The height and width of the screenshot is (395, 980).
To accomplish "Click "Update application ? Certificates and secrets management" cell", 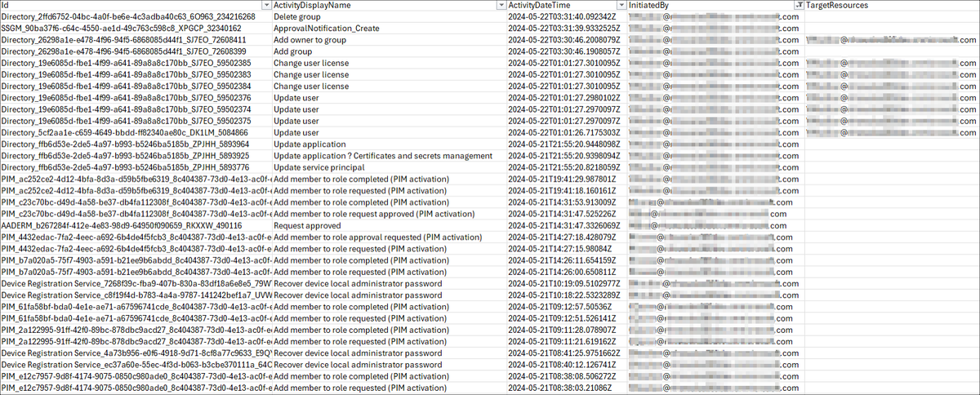I will [389, 155].
